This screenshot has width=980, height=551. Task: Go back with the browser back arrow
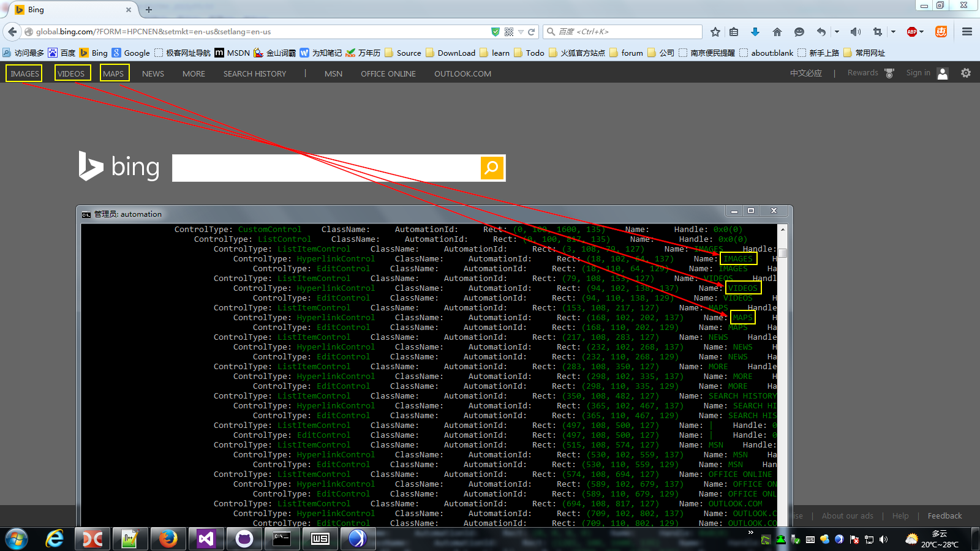tap(12, 32)
